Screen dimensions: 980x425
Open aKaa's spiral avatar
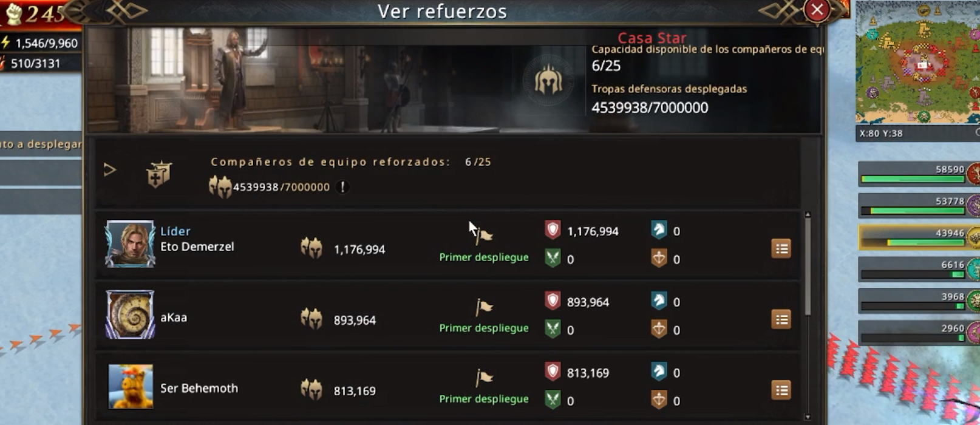pyautogui.click(x=130, y=314)
